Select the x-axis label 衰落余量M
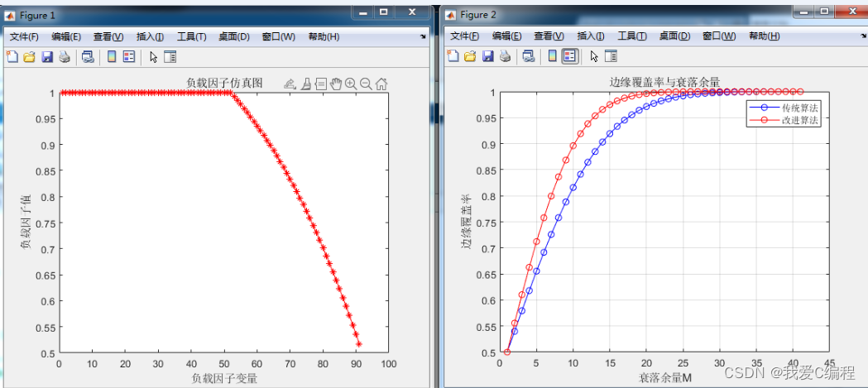This screenshot has width=868, height=388. [664, 379]
